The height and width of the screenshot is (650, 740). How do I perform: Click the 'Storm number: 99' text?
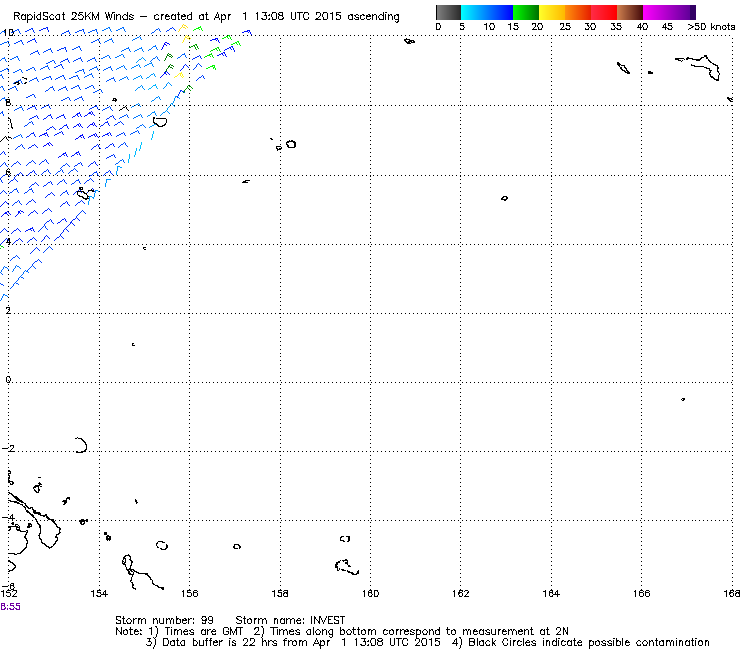[x=164, y=620]
